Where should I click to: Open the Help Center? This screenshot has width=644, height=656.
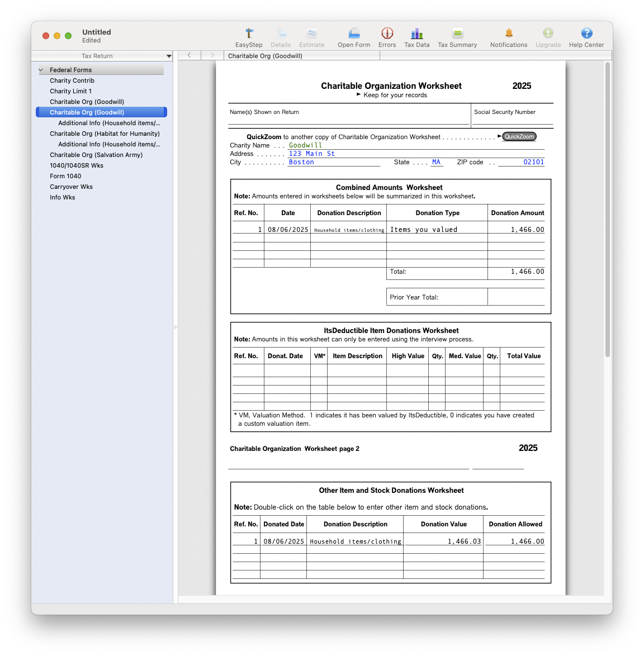[x=586, y=37]
